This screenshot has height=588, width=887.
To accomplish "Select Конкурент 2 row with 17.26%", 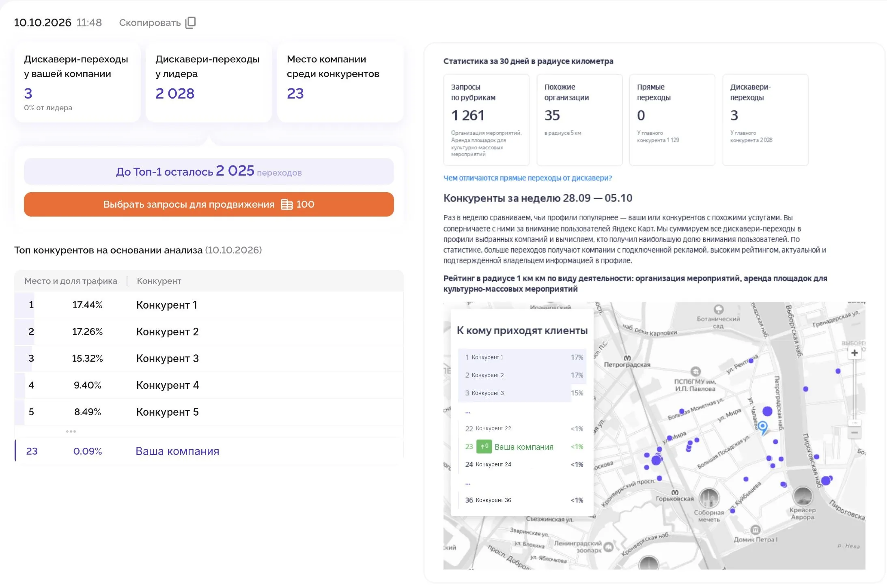I will coord(209,332).
